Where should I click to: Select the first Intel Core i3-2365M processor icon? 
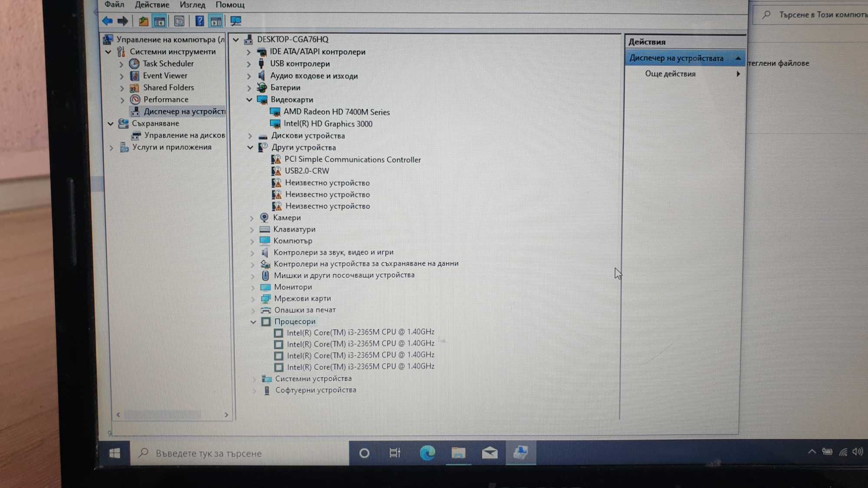278,333
